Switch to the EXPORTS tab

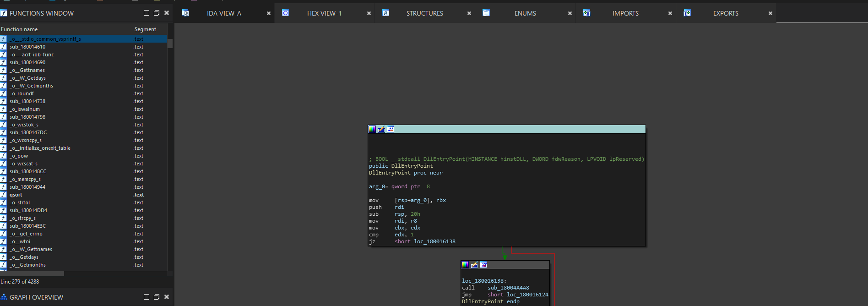[726, 13]
